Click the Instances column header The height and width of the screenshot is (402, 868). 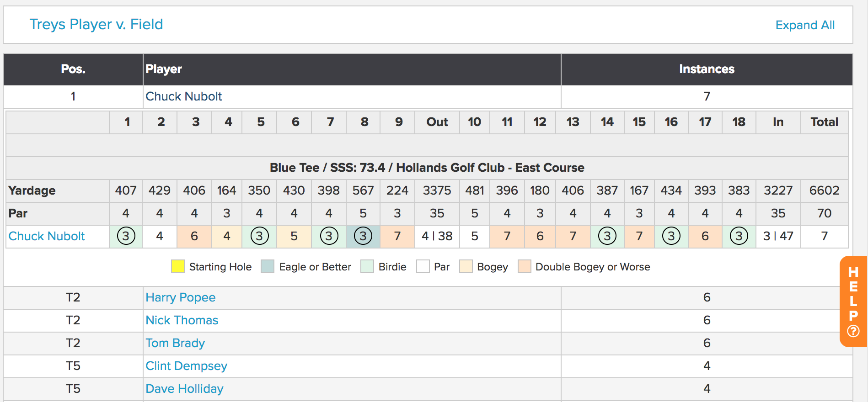707,69
